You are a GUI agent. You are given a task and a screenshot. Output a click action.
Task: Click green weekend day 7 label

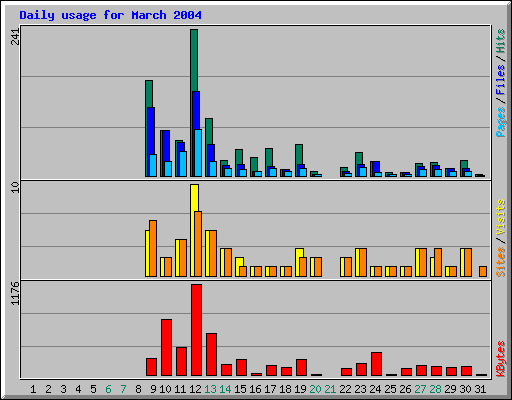coord(123,389)
